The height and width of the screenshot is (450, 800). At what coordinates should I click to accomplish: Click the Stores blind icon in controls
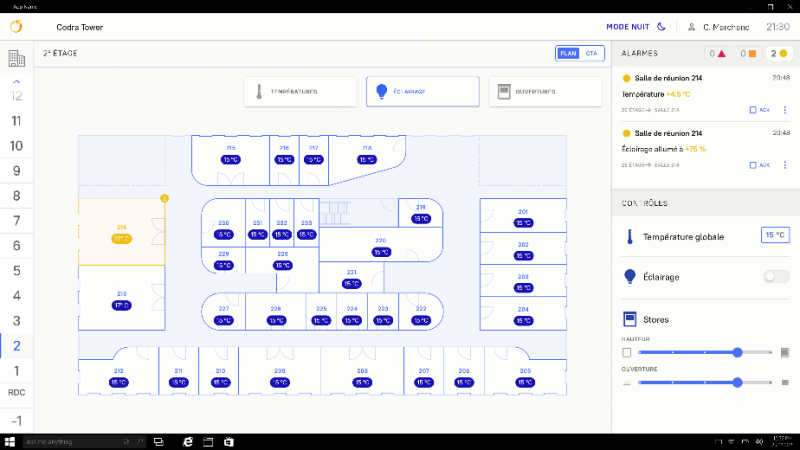pyautogui.click(x=630, y=319)
